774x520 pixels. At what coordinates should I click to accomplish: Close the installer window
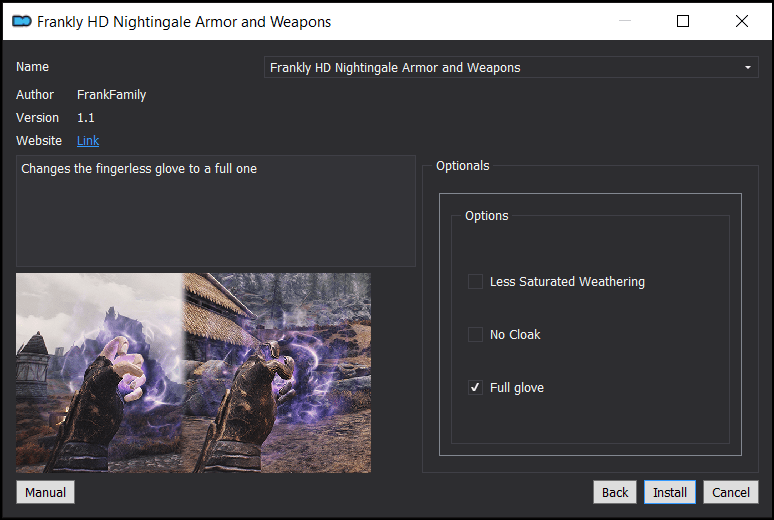coord(741,21)
